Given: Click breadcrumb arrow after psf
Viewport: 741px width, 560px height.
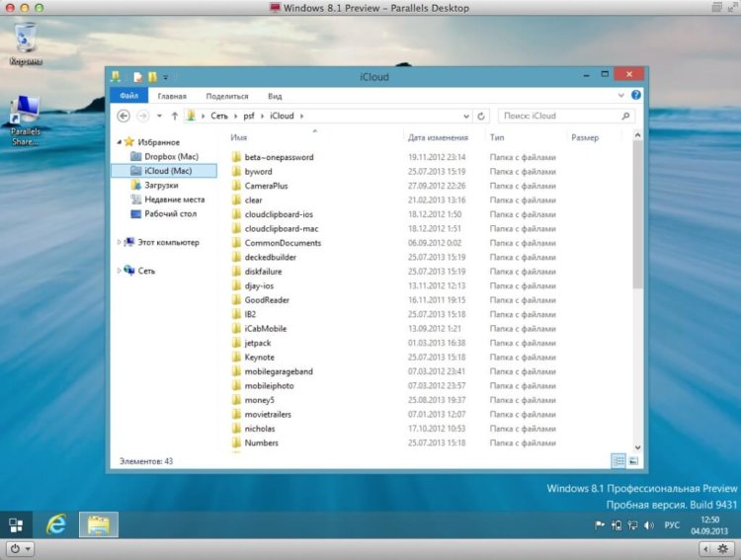Looking at the screenshot, I should point(262,116).
